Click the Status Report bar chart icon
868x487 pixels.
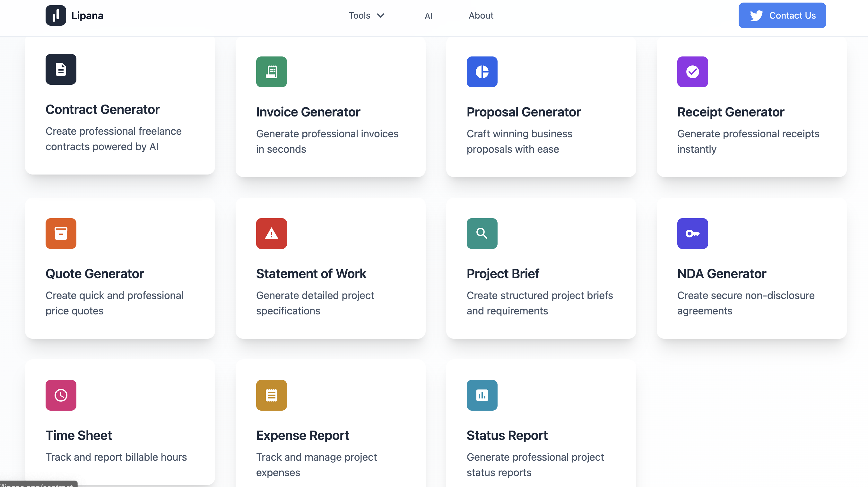pyautogui.click(x=482, y=395)
